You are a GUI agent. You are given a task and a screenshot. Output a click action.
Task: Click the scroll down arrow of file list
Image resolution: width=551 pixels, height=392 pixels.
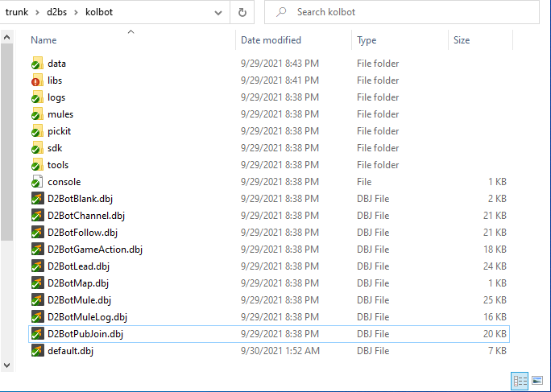pos(6,365)
